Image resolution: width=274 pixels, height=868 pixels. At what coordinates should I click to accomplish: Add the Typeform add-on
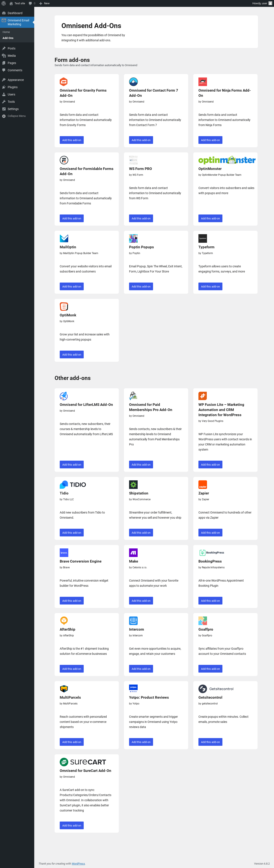(210, 286)
